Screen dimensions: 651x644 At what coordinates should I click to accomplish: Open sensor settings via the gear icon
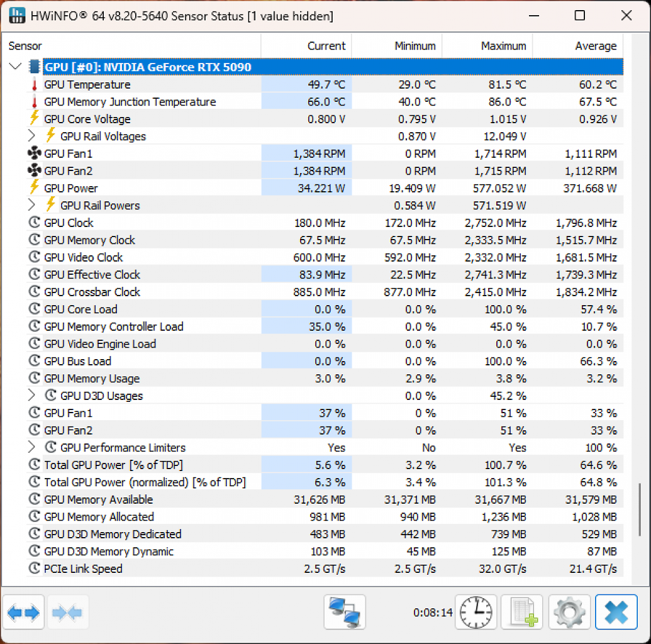tap(569, 612)
